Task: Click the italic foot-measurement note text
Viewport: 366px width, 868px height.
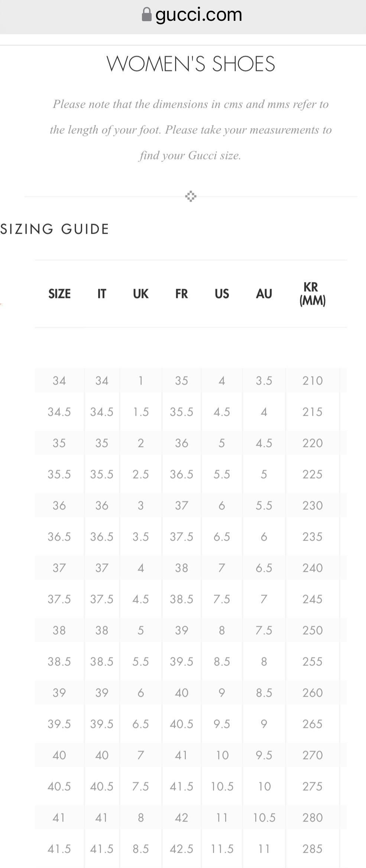Action: click(191, 130)
